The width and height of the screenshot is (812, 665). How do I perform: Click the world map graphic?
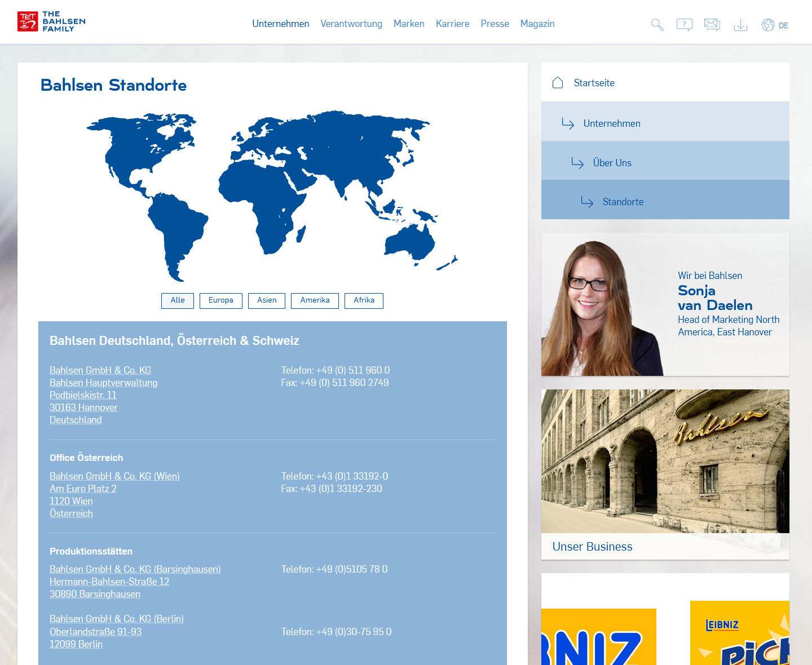tap(272, 196)
